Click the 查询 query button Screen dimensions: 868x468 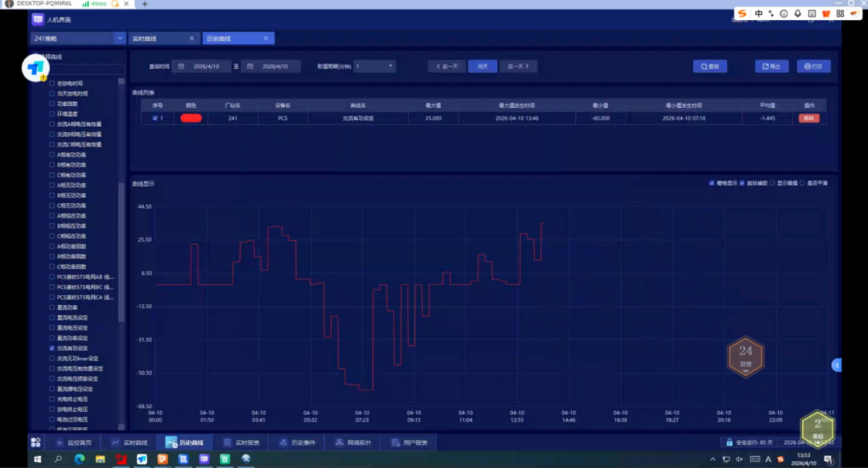pyautogui.click(x=710, y=66)
